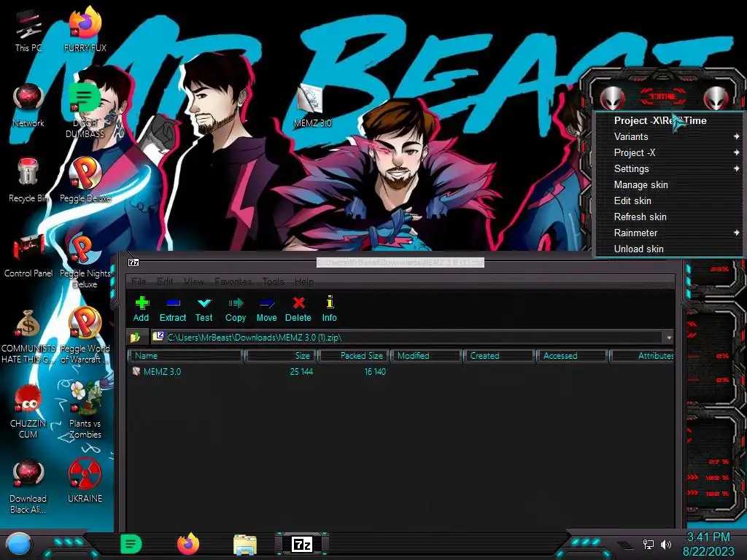Expand the Project -X submenu
The image size is (747, 560).
pos(670,153)
